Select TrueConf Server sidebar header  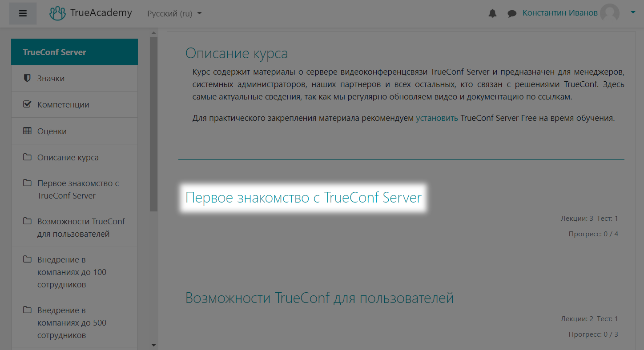click(x=74, y=52)
